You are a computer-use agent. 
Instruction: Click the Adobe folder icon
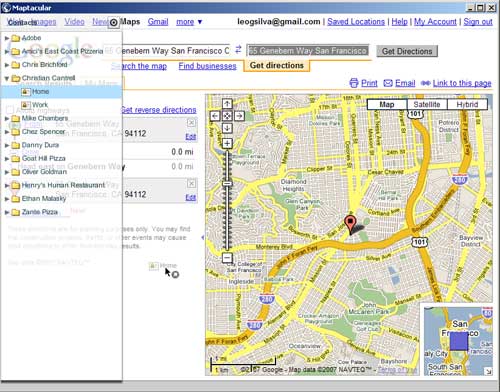click(x=15, y=38)
